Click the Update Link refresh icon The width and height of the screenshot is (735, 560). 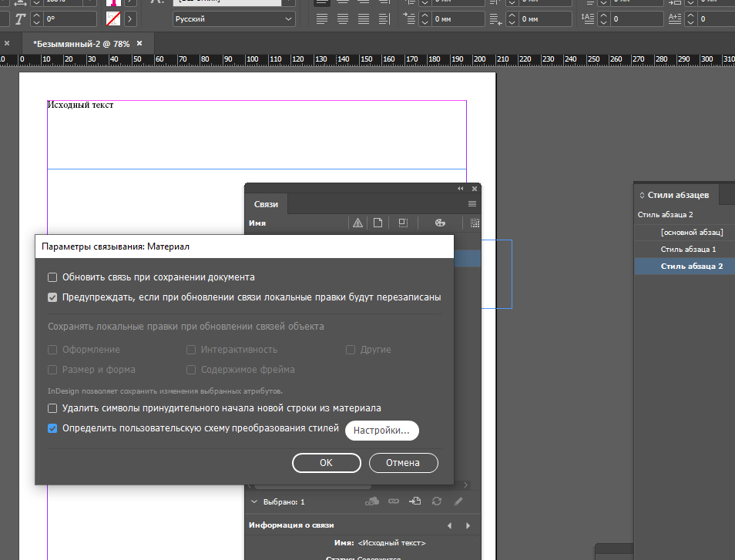coord(437,501)
